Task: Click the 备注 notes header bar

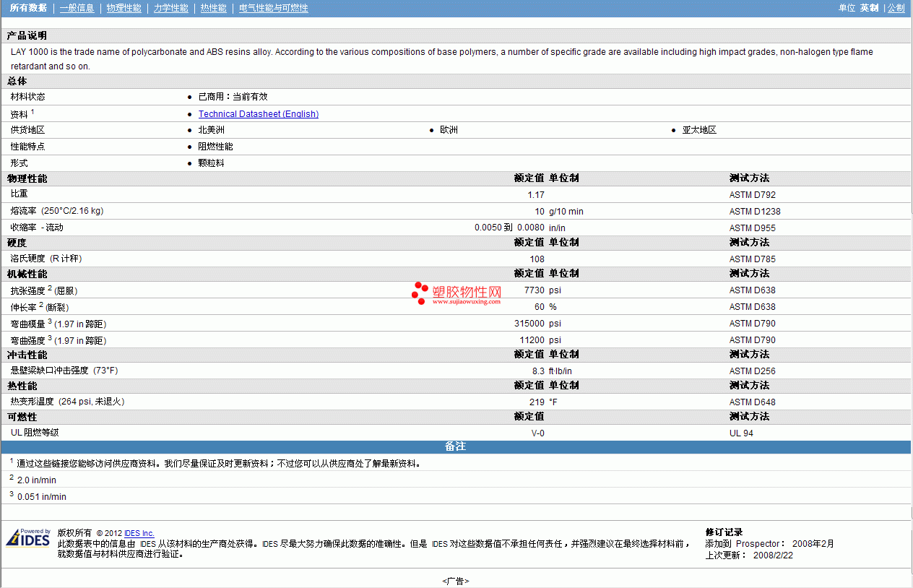Action: coord(456,446)
